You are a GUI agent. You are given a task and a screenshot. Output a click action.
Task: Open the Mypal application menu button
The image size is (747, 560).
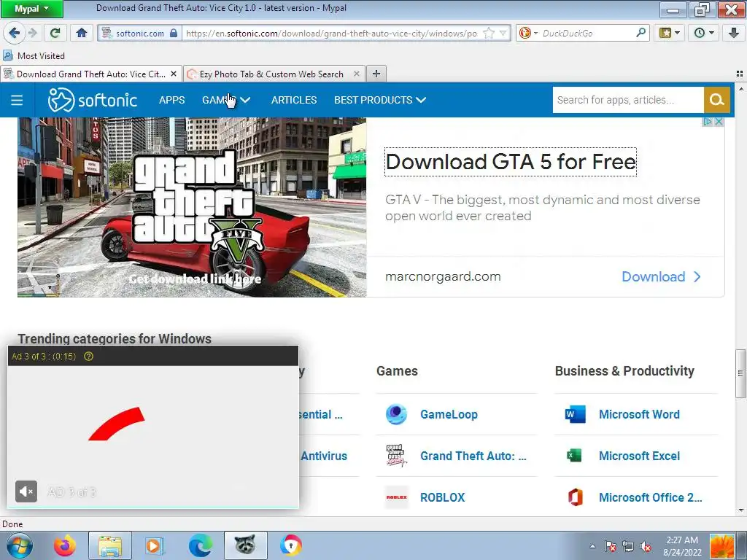31,9
